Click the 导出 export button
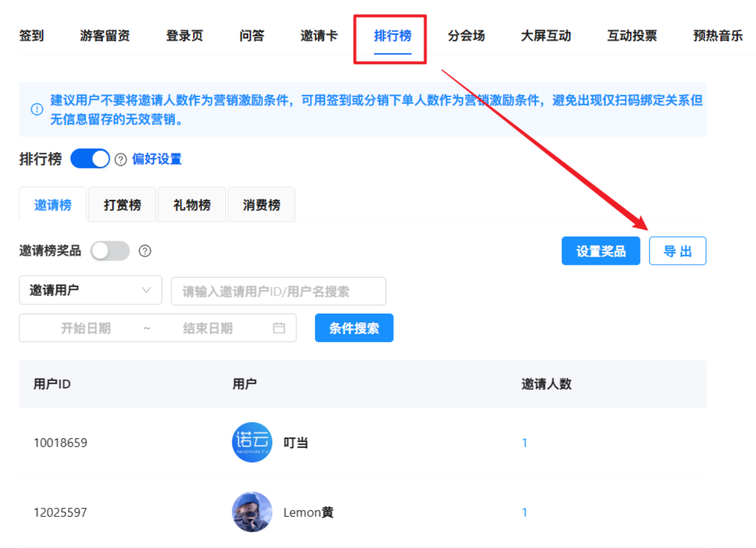756x548 pixels. point(677,251)
